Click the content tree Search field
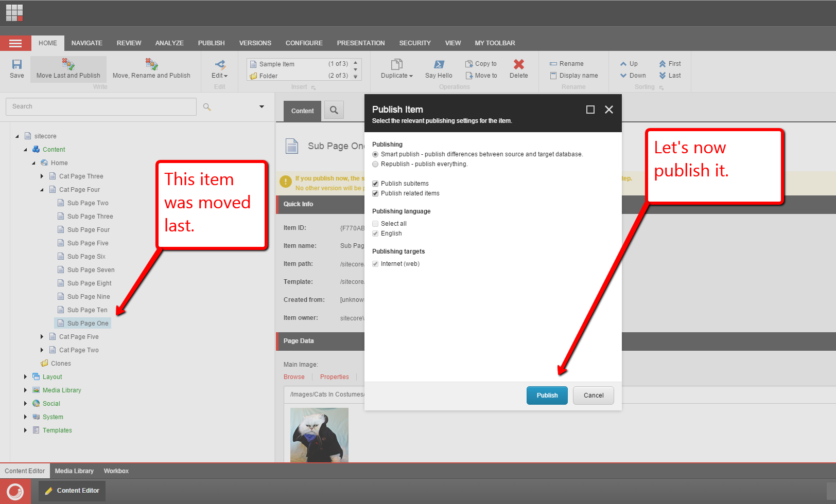 click(101, 106)
